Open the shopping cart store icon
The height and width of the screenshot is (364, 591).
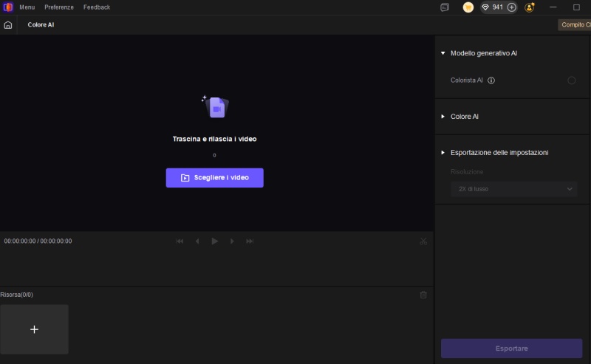pyautogui.click(x=468, y=7)
